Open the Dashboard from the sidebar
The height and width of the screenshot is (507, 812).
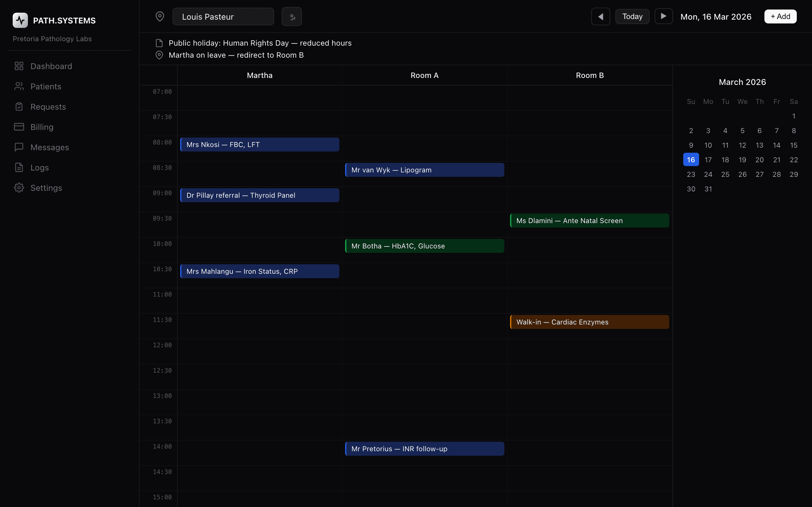tap(51, 66)
